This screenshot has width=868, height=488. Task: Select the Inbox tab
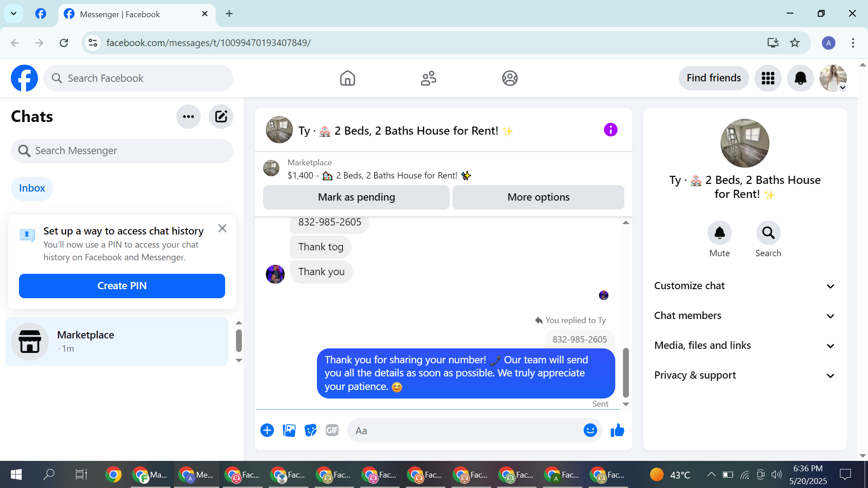click(x=32, y=188)
